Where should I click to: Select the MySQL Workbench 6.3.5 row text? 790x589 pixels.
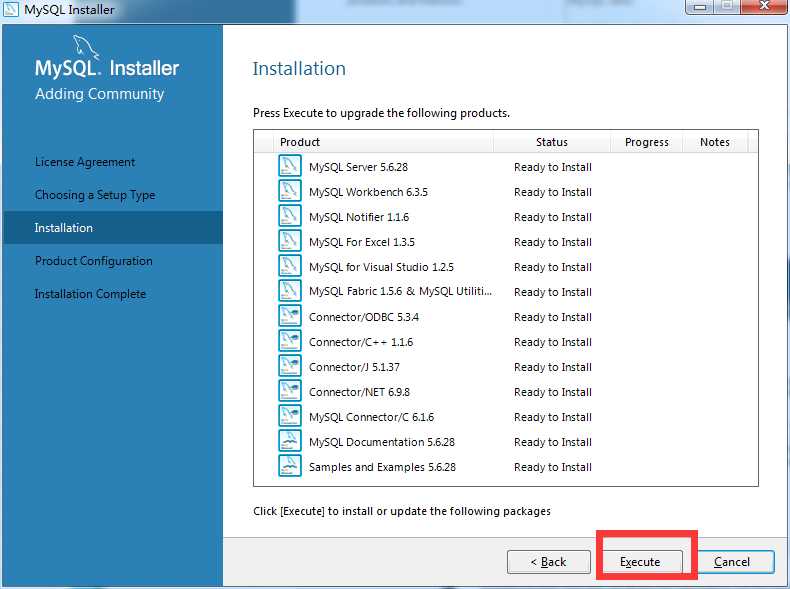368,192
